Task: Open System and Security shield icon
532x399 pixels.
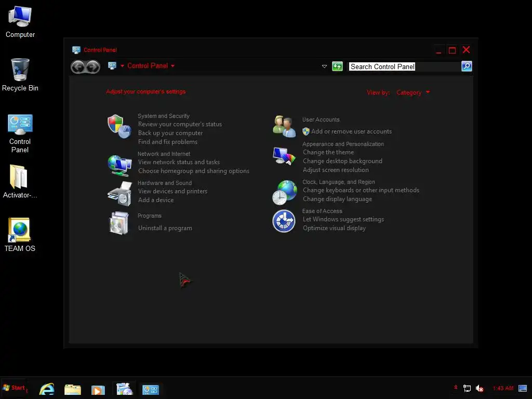Action: (x=119, y=126)
